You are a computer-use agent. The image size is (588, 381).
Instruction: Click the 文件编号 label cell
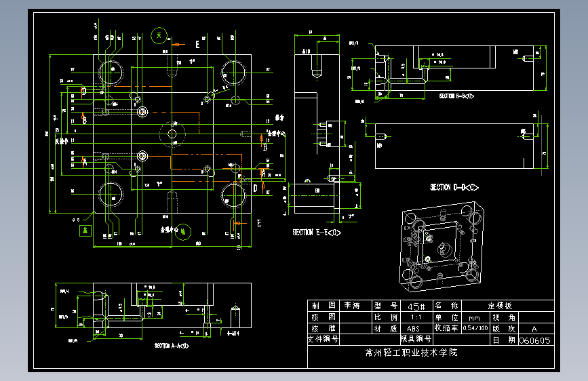pos(324,340)
